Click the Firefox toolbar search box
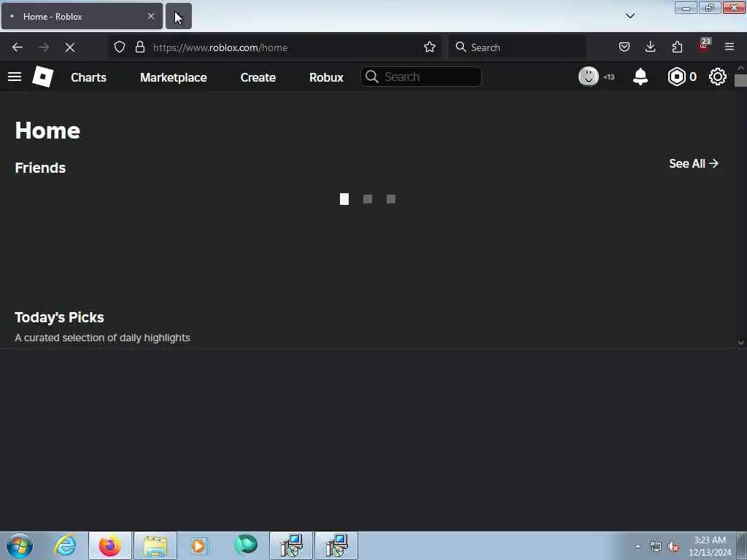The height and width of the screenshot is (560, 747). (517, 47)
